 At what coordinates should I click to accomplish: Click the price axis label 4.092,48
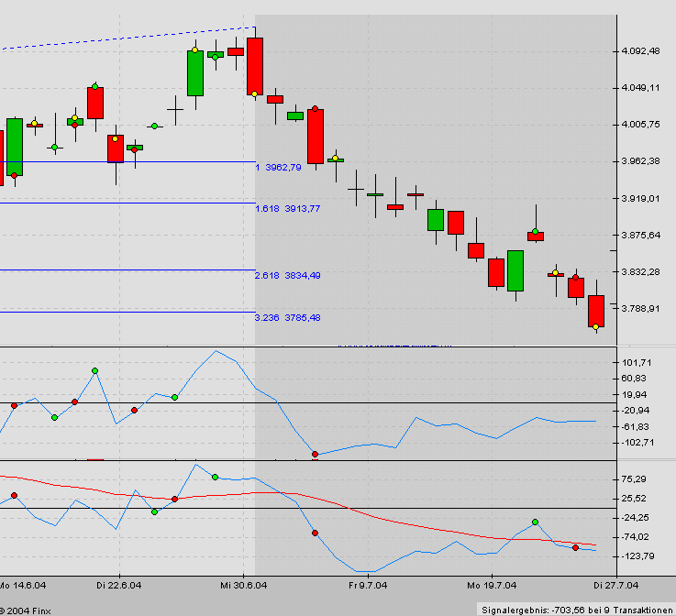click(640, 51)
